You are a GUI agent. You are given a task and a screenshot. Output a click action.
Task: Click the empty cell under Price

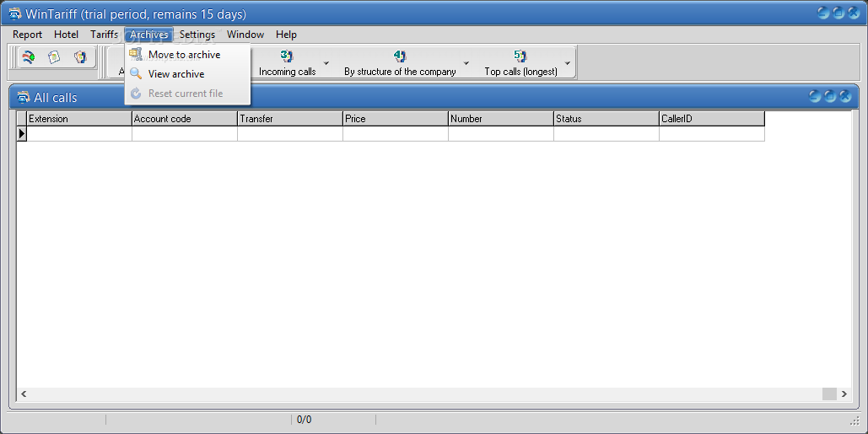point(396,133)
